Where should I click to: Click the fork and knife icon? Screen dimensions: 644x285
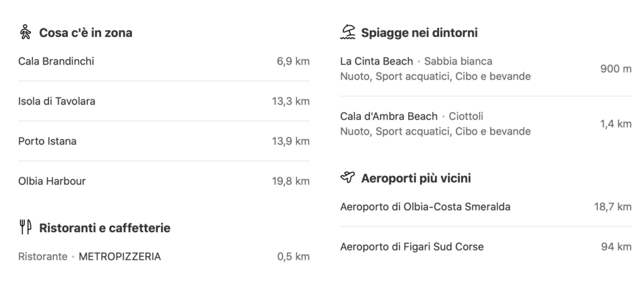pyautogui.click(x=25, y=228)
